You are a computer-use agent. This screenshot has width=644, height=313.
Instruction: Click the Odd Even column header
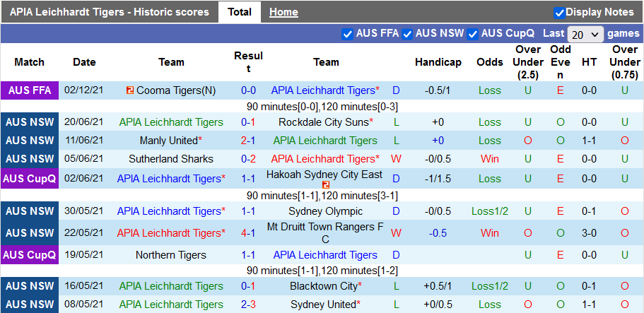(560, 62)
